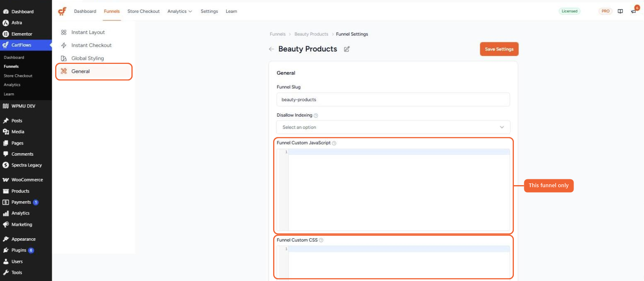The width and height of the screenshot is (644, 281).
Task: Open the Dashboard tab in top navigation
Action: [85, 11]
